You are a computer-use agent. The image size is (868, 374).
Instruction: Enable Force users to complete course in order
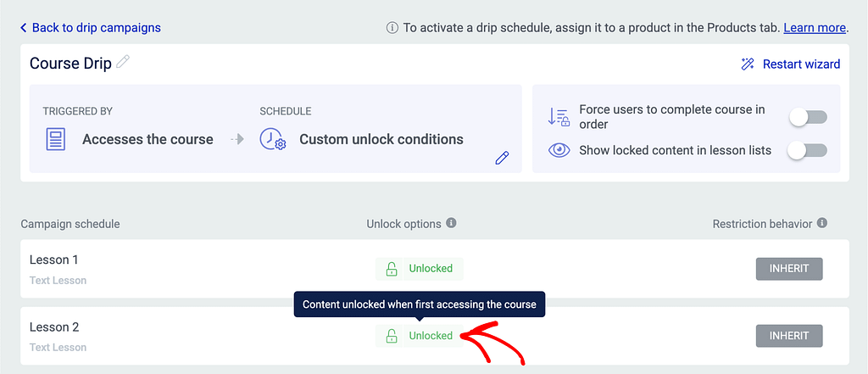coord(807,117)
